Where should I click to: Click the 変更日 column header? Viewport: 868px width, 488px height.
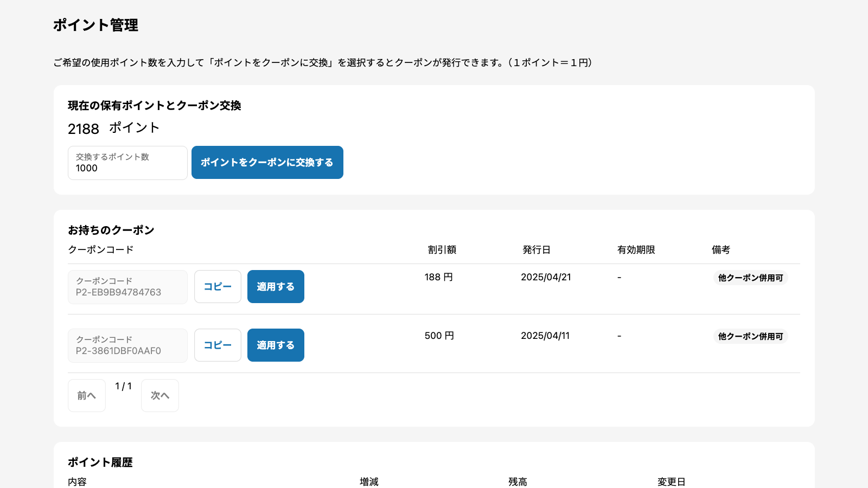click(x=672, y=481)
